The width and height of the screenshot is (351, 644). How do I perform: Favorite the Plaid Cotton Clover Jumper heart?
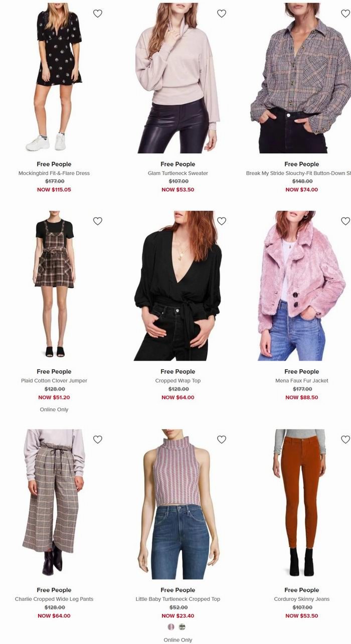coord(98,221)
